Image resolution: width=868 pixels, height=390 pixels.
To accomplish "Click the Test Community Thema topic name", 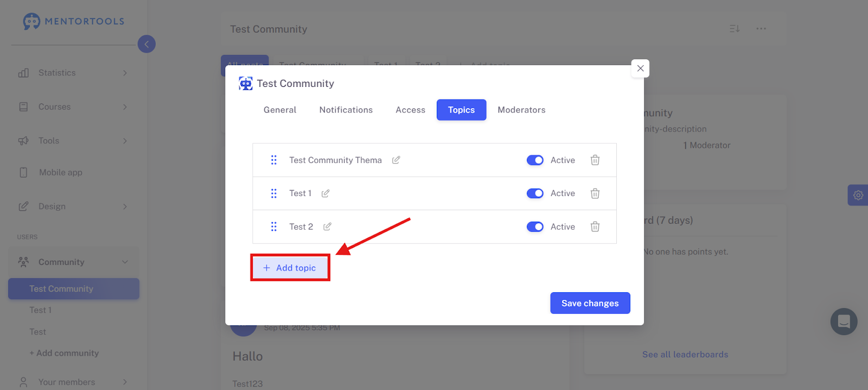I will click(335, 160).
